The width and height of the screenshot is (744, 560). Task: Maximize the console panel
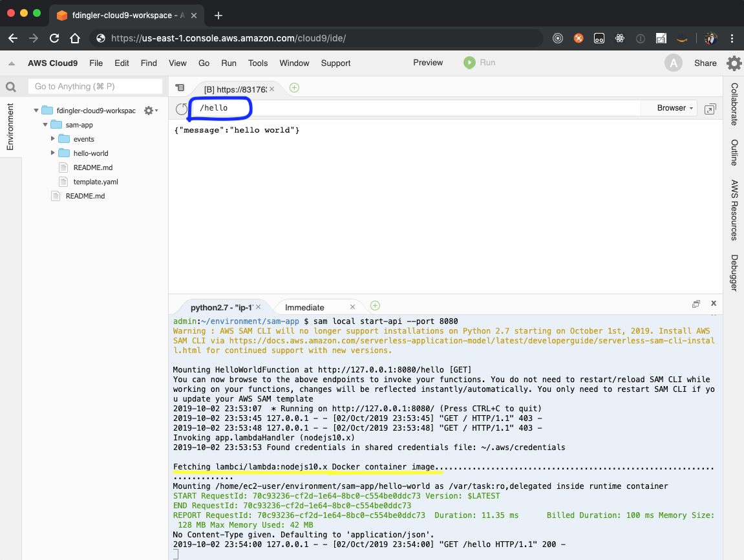click(696, 304)
